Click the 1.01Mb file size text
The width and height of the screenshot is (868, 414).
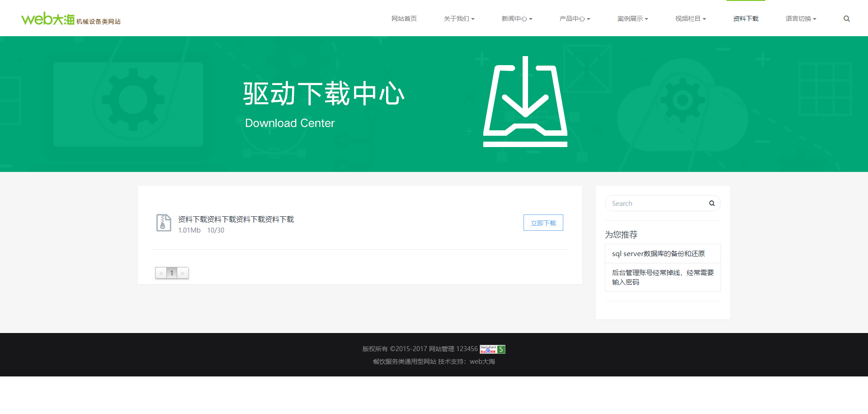point(189,230)
